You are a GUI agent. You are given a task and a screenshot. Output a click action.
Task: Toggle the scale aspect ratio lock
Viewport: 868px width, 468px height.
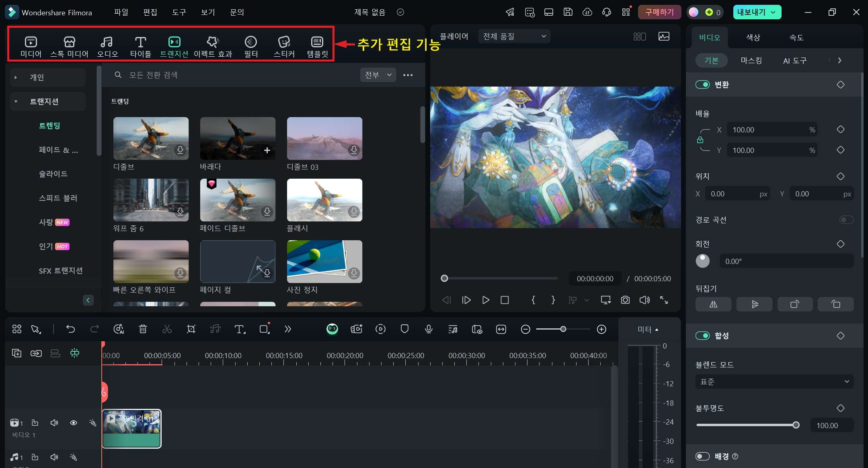(700, 140)
